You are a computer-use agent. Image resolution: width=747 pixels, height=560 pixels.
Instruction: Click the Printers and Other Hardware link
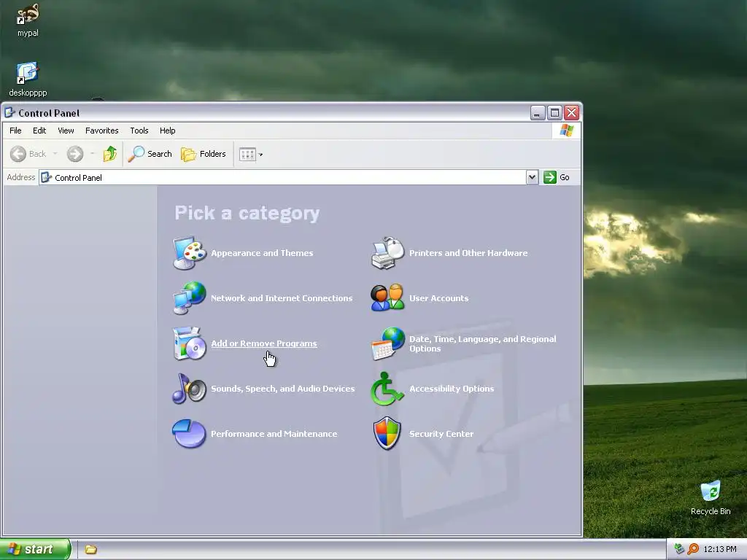(x=468, y=253)
